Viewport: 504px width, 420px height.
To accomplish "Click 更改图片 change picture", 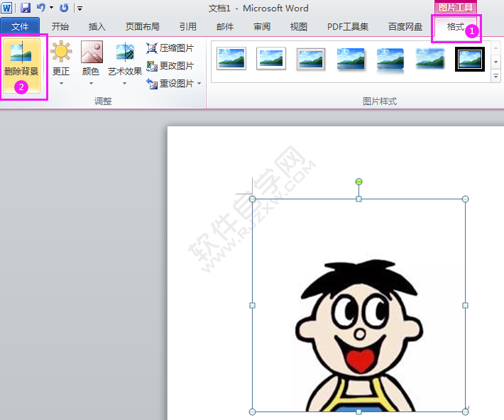I will pos(170,66).
